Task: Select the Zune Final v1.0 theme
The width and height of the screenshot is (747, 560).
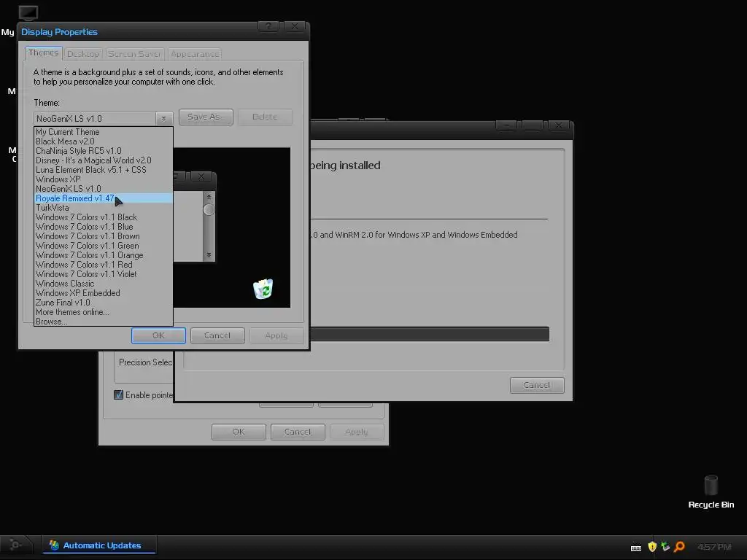Action: (x=104, y=303)
